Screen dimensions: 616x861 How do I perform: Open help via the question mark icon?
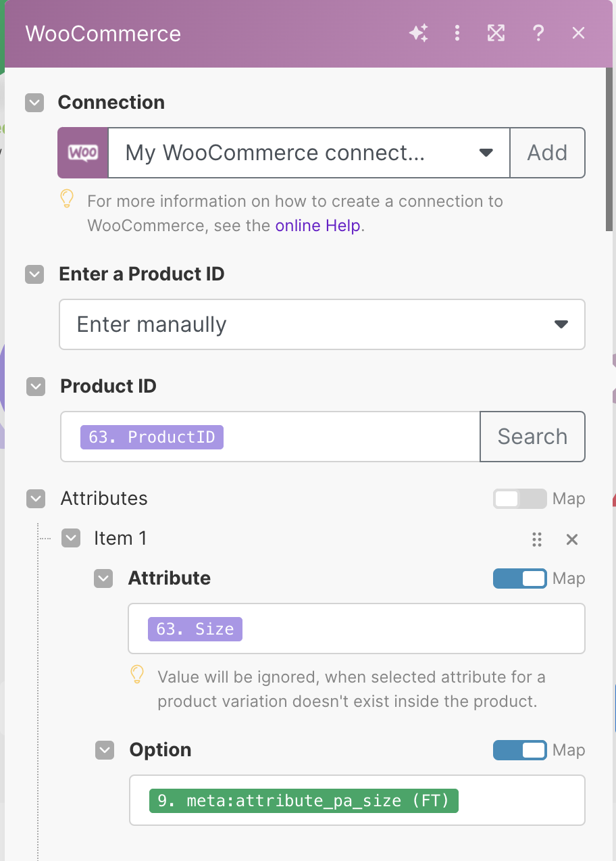(x=538, y=33)
